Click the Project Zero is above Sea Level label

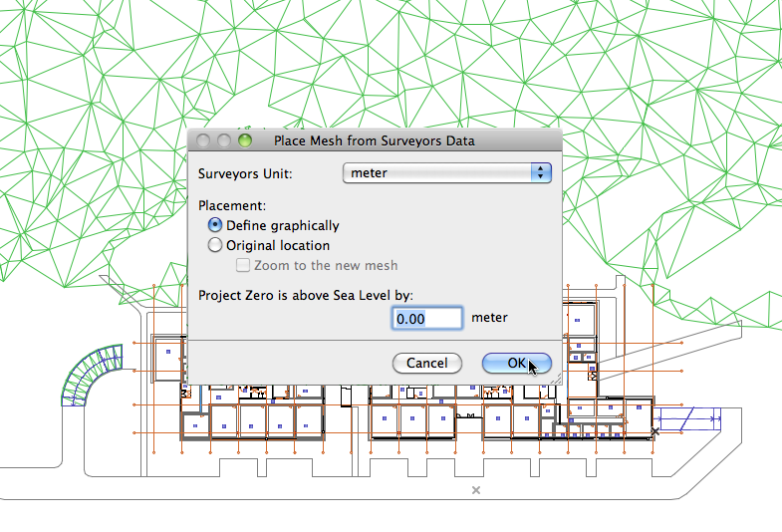pos(306,296)
